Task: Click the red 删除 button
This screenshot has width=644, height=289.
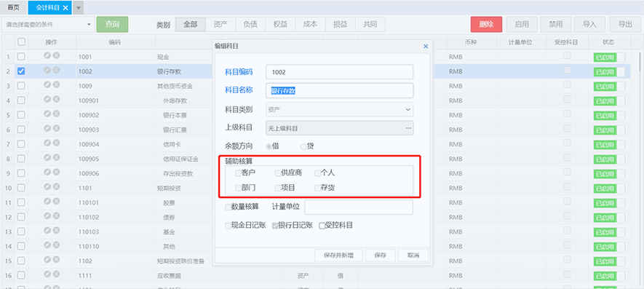Action: tap(486, 25)
